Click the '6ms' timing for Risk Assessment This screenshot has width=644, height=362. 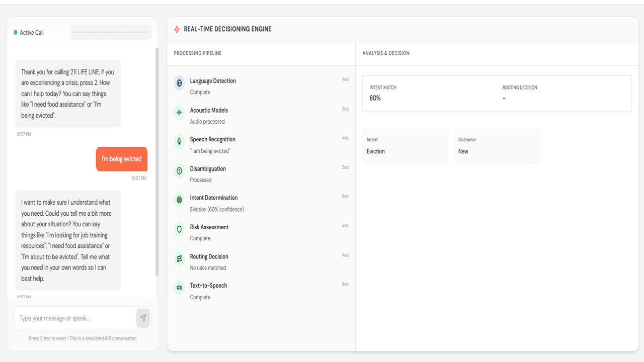pos(345,226)
